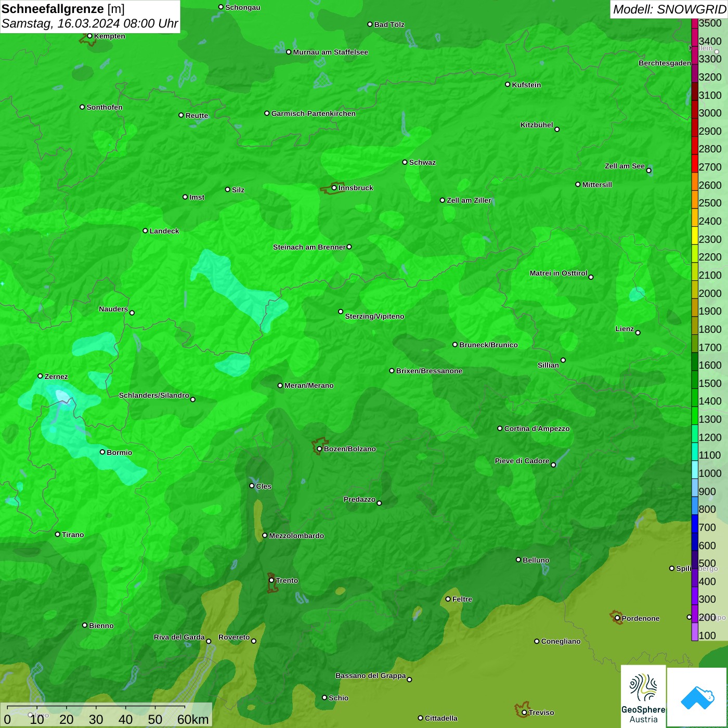Click the Pordenone city marker
728x728 pixels.
coord(617,618)
